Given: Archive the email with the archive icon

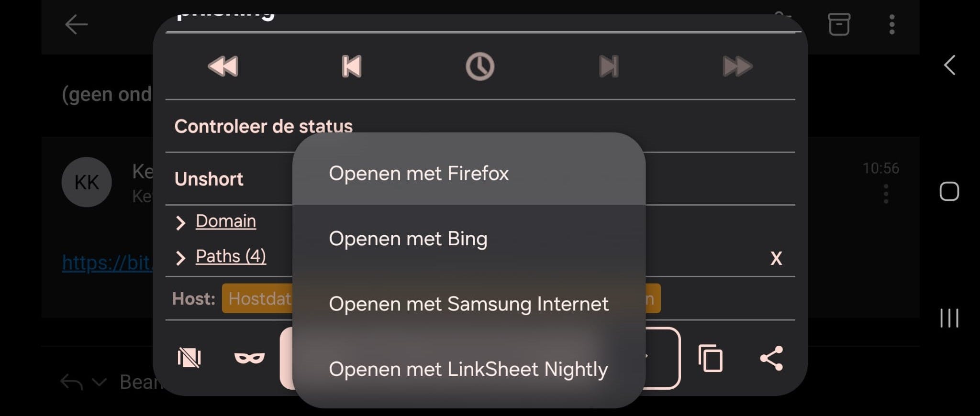Looking at the screenshot, I should pos(839,24).
